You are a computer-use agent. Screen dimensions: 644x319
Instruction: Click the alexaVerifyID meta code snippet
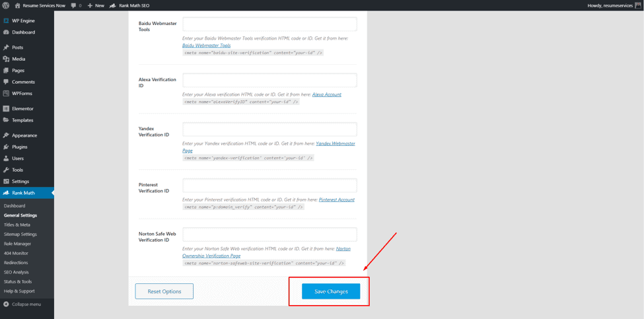coord(241,102)
